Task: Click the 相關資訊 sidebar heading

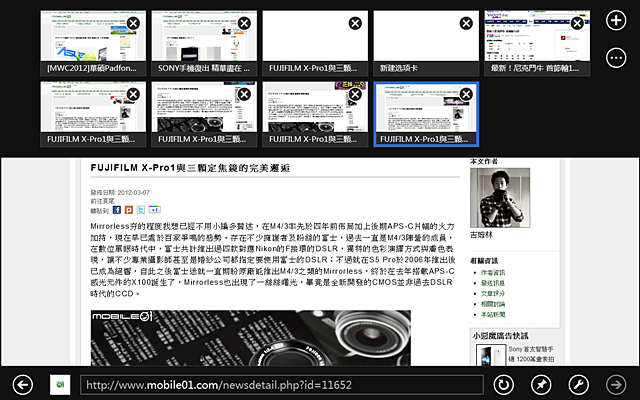Action: 484,261
